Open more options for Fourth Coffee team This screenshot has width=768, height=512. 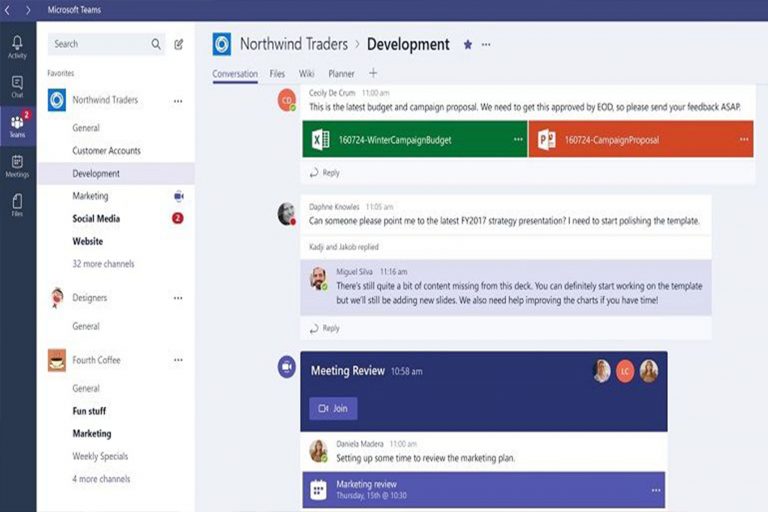click(x=178, y=360)
